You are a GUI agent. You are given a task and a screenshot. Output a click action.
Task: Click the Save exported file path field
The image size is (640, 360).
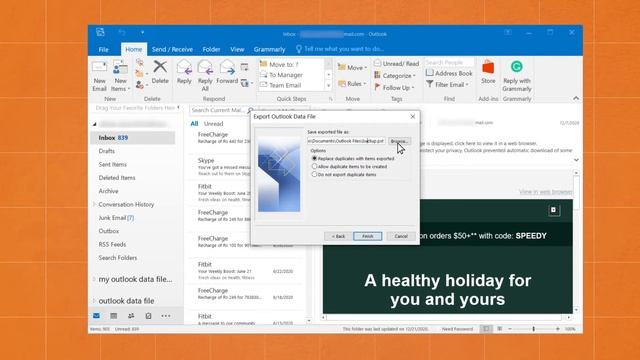(346, 141)
